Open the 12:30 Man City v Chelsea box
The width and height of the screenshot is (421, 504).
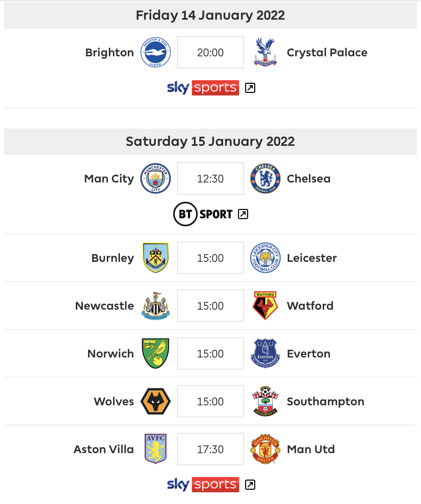click(210, 178)
